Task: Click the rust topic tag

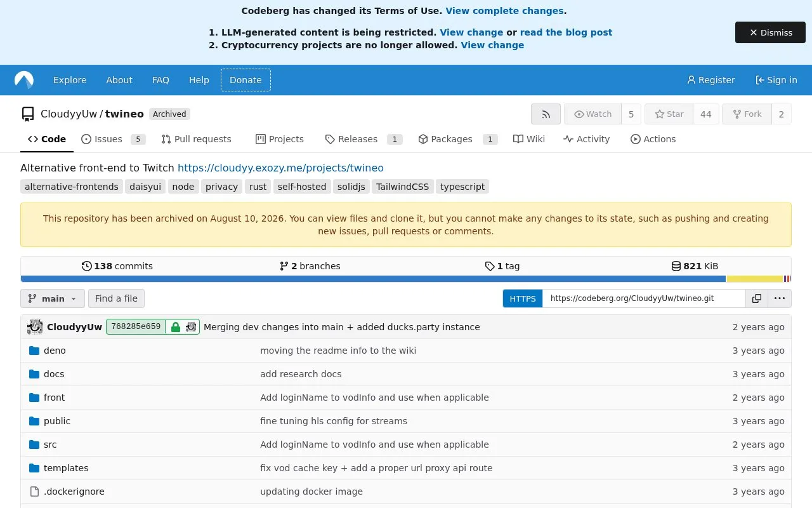Action: tap(258, 187)
